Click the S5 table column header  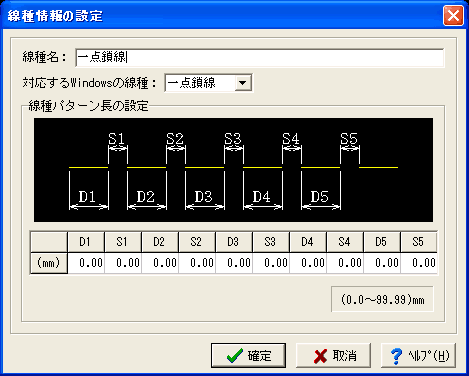click(x=419, y=242)
